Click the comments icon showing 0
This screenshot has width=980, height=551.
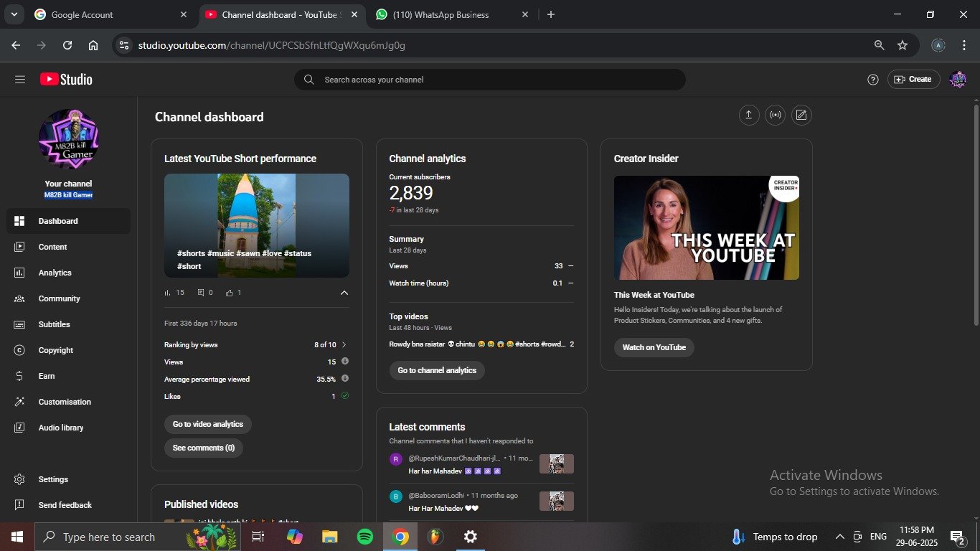pyautogui.click(x=201, y=293)
